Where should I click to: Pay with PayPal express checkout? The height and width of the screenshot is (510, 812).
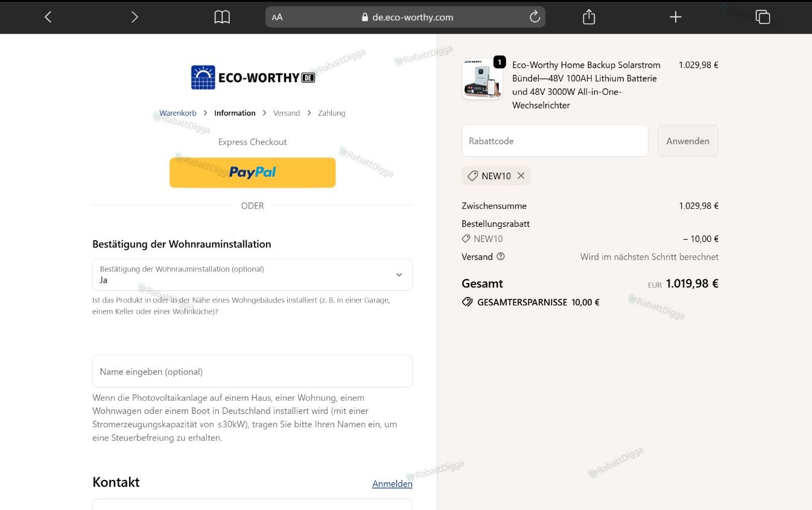[252, 173]
